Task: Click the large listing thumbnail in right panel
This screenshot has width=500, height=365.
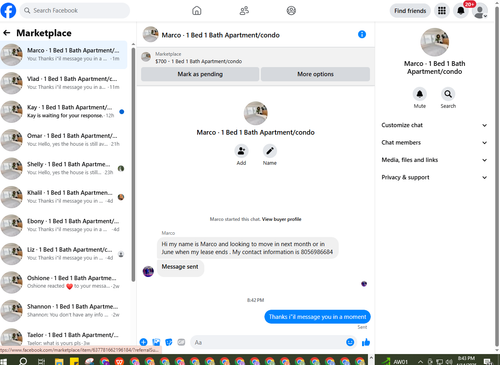Action: (434, 42)
